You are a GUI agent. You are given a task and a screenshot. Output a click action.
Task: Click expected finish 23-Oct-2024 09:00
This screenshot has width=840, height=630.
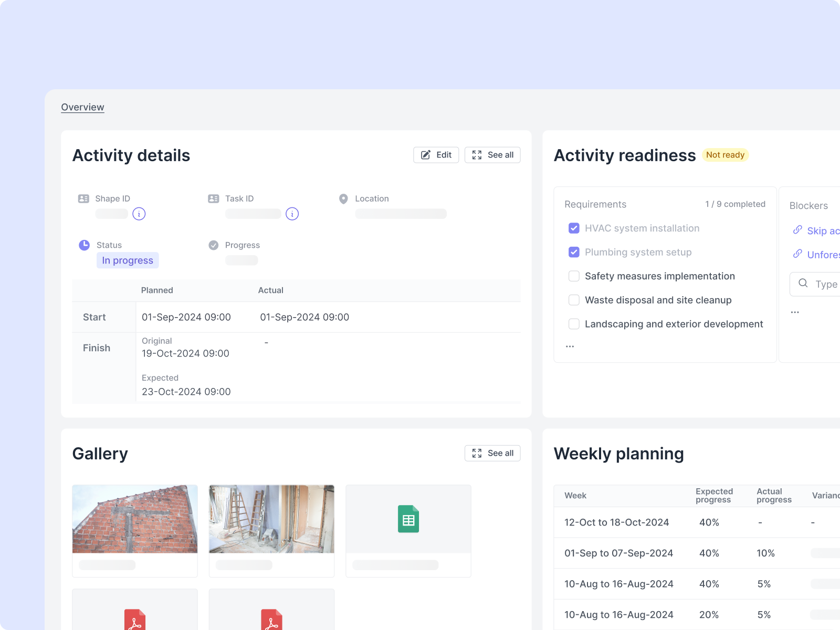[186, 392]
